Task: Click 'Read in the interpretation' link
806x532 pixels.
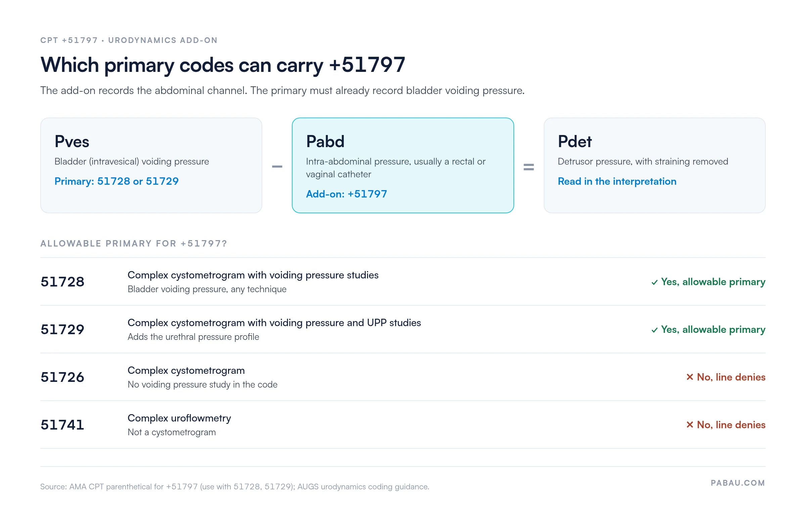Action: pyautogui.click(x=617, y=181)
